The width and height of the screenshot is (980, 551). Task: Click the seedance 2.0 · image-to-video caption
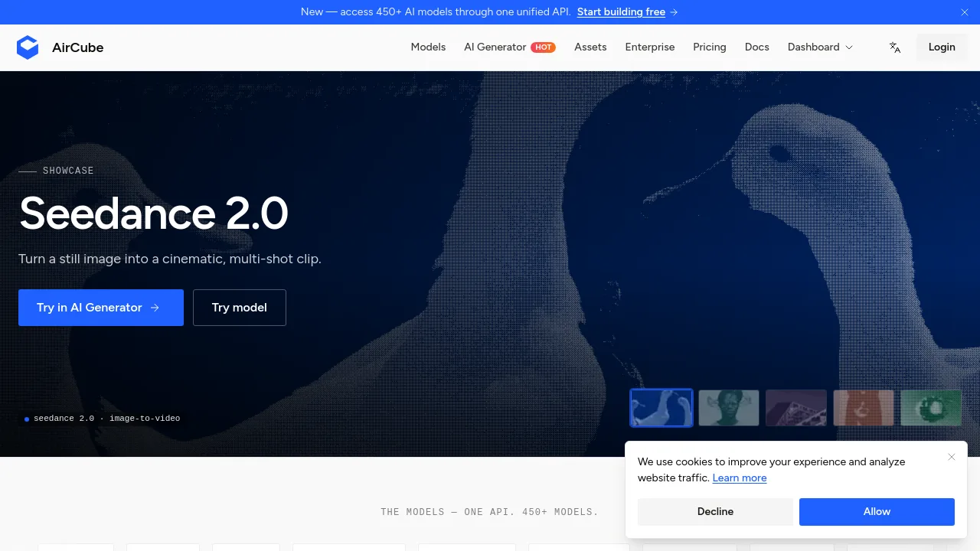click(107, 419)
